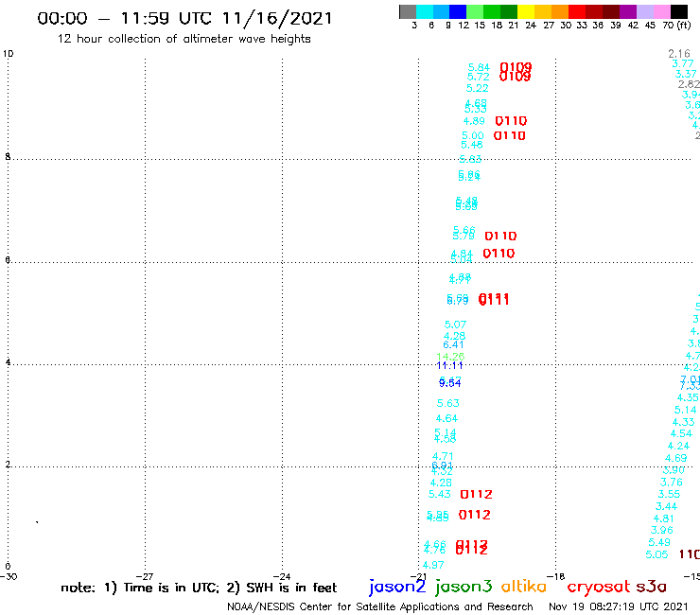Click the wave height value 4.54
This screenshot has width=700, height=615.
tap(681, 433)
